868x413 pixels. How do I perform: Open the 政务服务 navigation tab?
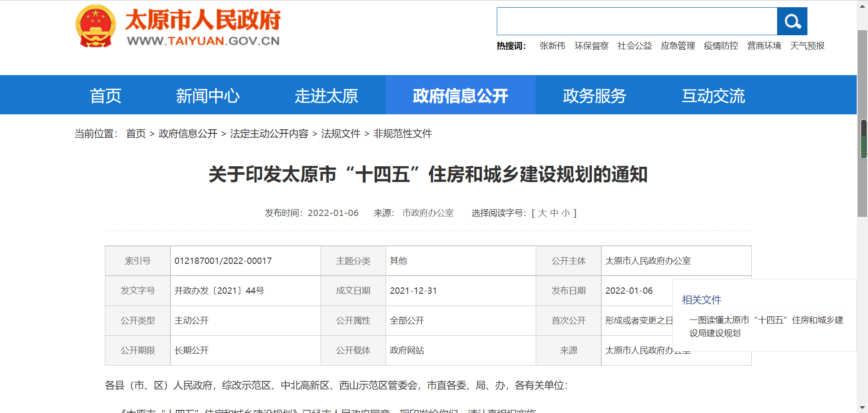(594, 96)
